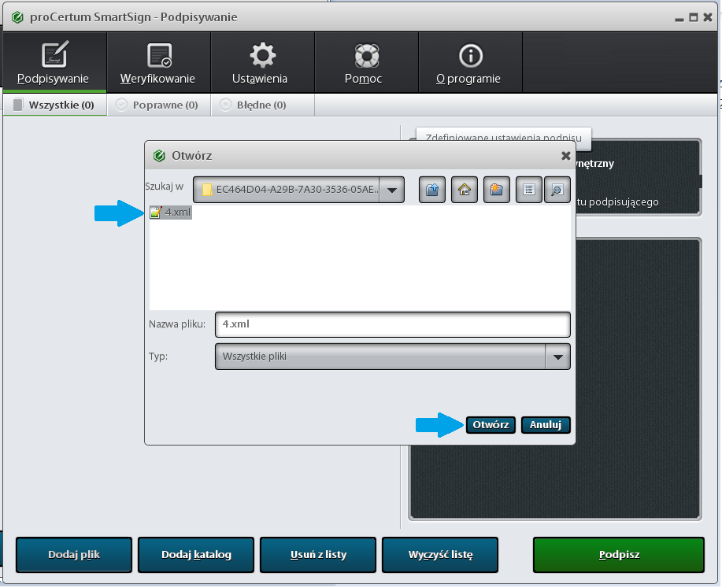Minimize the proCertum SmartSign window

679,18
